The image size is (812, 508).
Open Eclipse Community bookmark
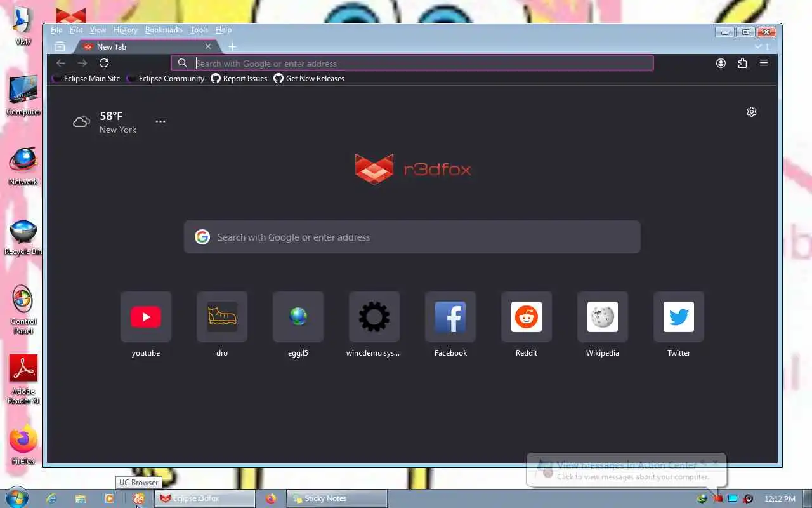166,79
